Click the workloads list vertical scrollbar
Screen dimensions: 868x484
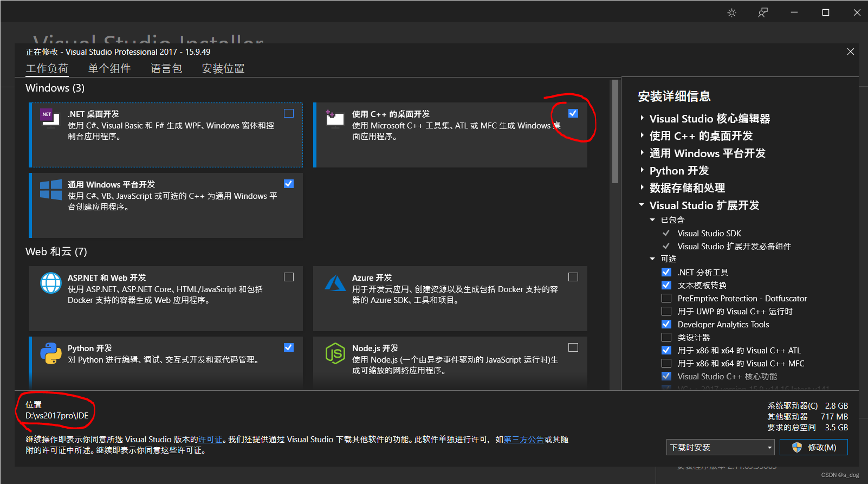click(x=614, y=132)
